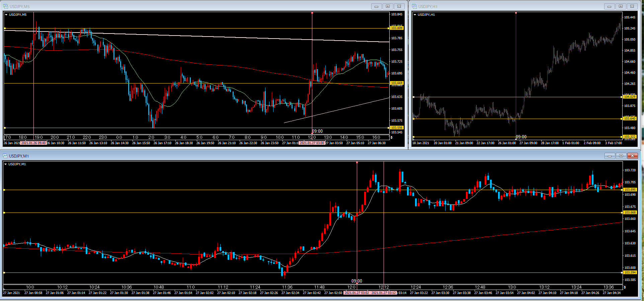Click the 09:00 vertical line label on H1 chart
This screenshot has height=301, width=644.
[x=521, y=137]
